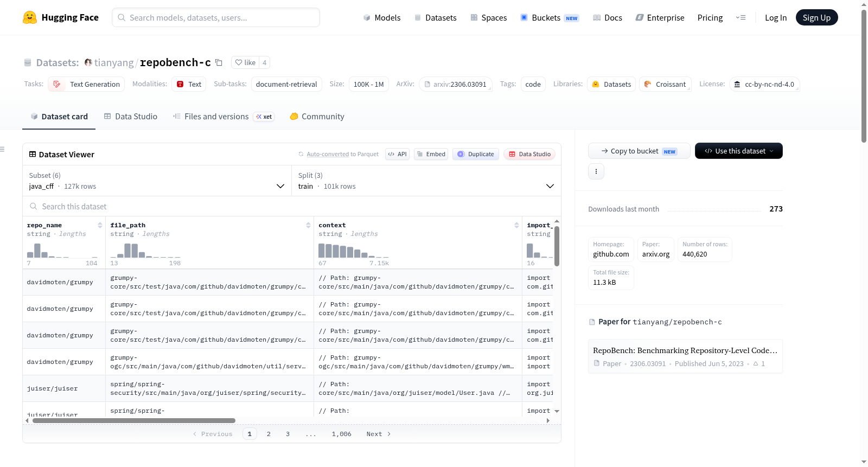
Task: Select the code tag
Action: pyautogui.click(x=533, y=84)
